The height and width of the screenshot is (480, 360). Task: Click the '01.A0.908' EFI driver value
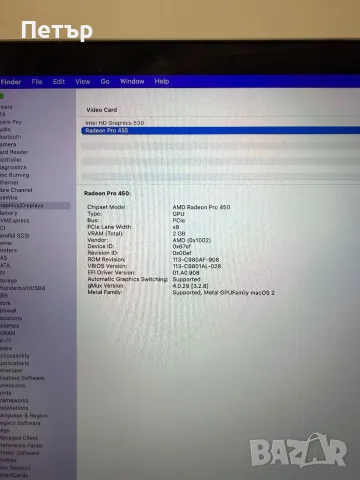tap(186, 273)
